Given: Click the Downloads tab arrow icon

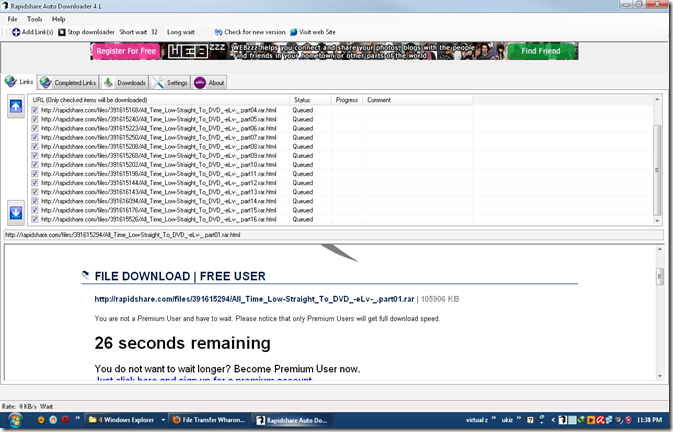Looking at the screenshot, I should pos(108,82).
